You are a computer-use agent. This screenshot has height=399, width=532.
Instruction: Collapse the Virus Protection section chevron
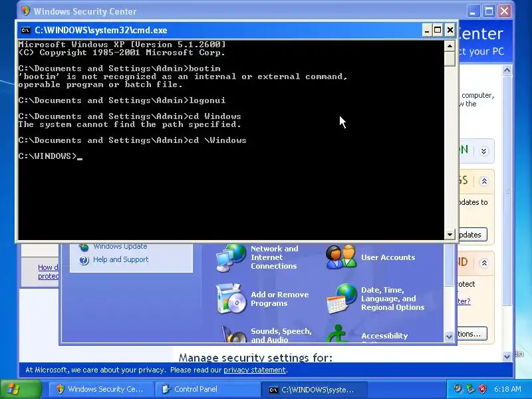coord(484,263)
